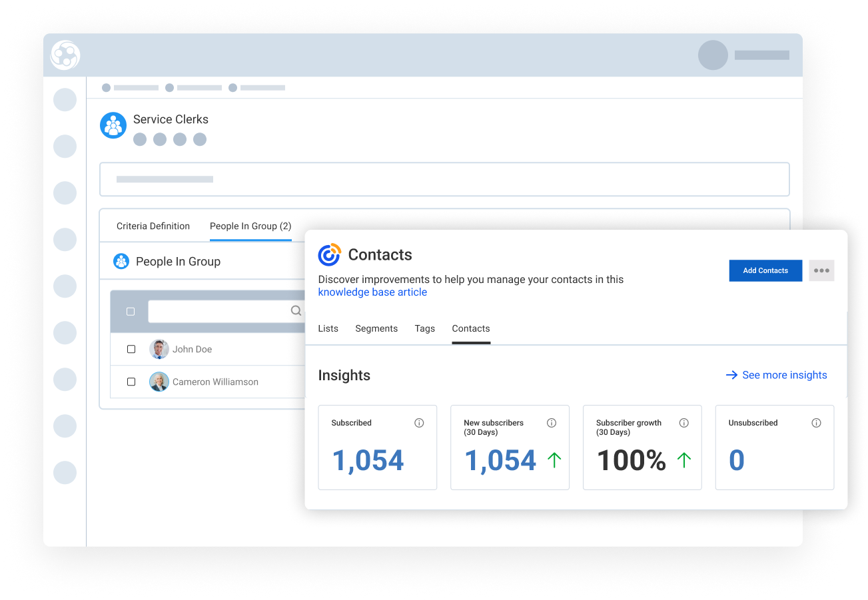The image size is (868, 600).
Task: Click the search magnifier icon in people list
Action: (x=296, y=311)
